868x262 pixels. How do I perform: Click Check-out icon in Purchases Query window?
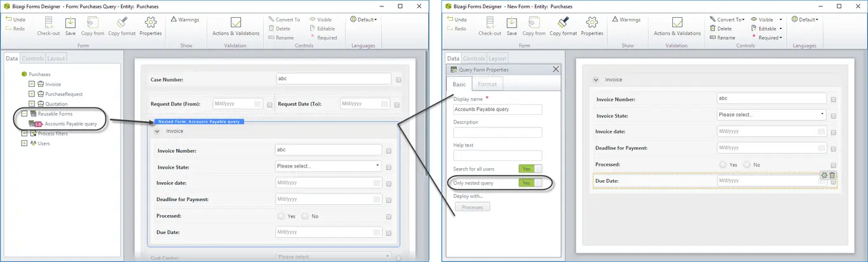coord(48,27)
